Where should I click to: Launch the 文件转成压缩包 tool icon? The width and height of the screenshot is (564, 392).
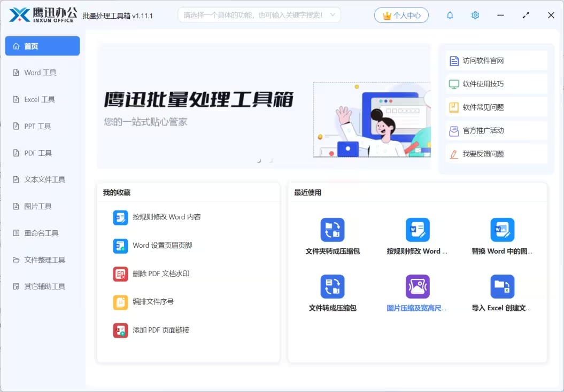point(332,286)
